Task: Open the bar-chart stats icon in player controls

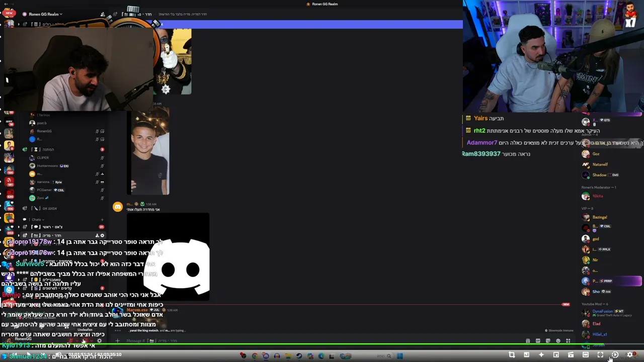Action: tap(526, 355)
